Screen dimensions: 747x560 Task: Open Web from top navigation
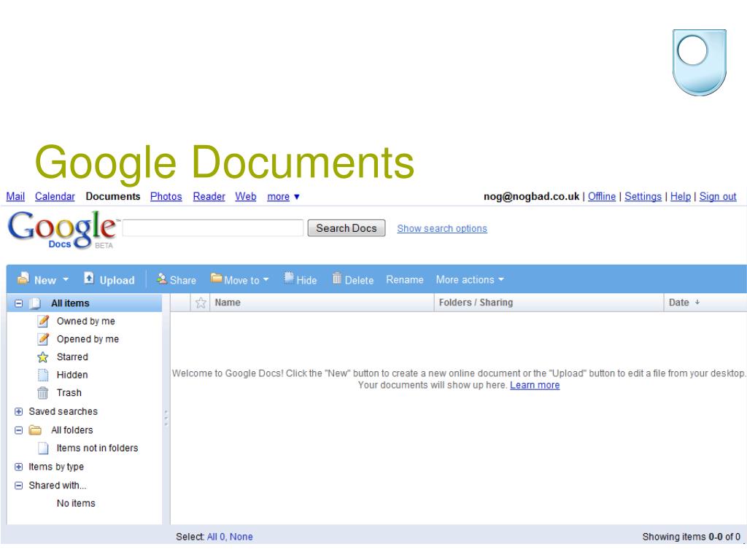tap(245, 196)
